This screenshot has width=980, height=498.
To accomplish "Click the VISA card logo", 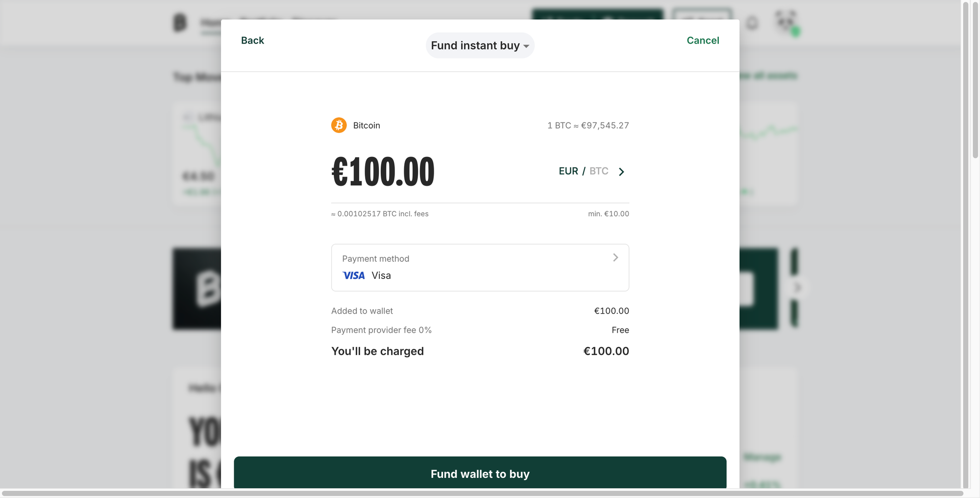I will 354,275.
